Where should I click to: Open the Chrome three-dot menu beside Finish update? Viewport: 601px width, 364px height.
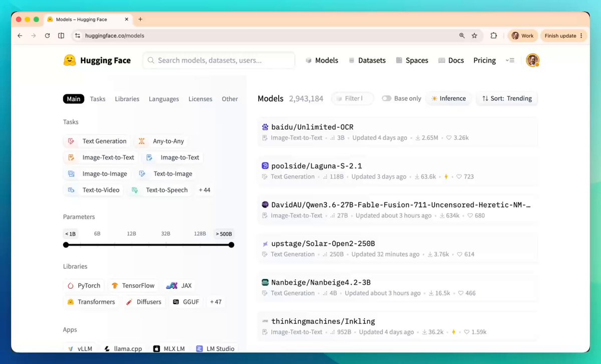tap(581, 36)
